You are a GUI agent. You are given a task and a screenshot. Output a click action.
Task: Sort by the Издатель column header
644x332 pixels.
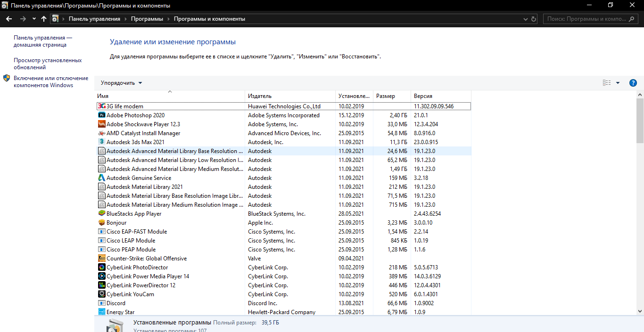point(290,96)
